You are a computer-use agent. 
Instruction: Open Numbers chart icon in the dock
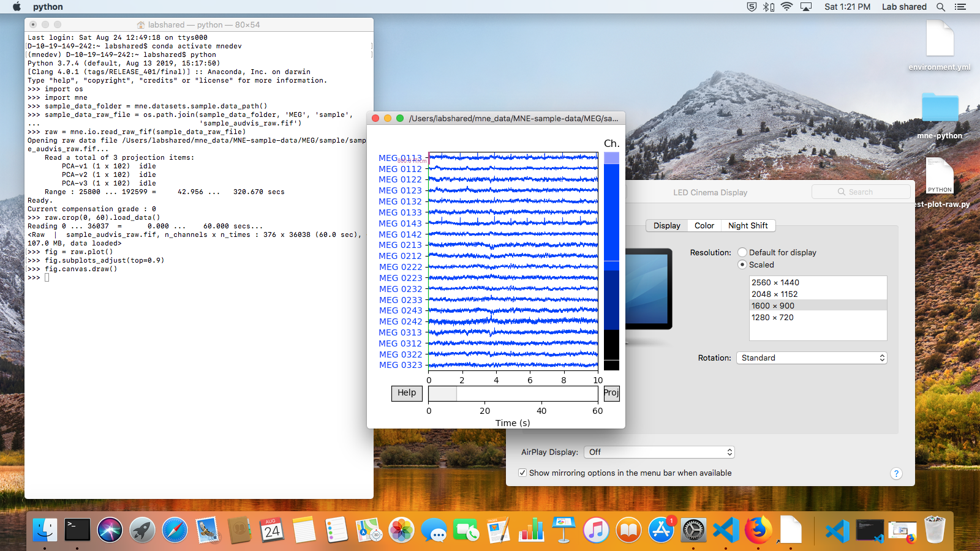(532, 530)
